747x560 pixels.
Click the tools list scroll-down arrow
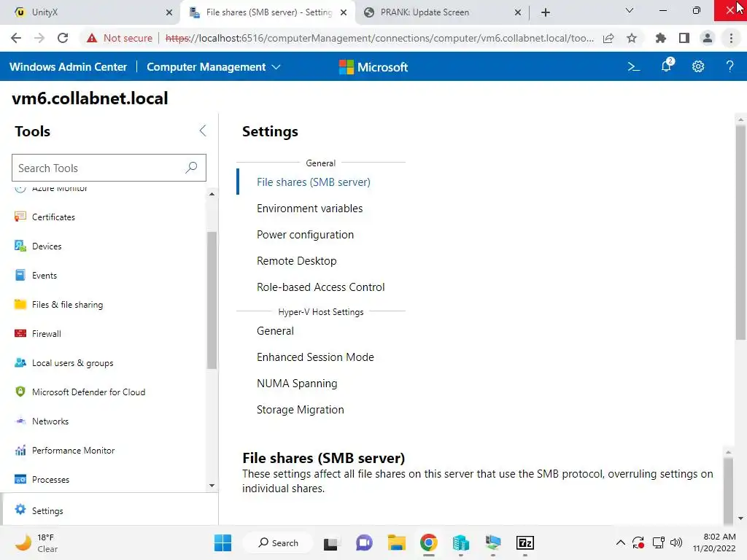coord(212,485)
